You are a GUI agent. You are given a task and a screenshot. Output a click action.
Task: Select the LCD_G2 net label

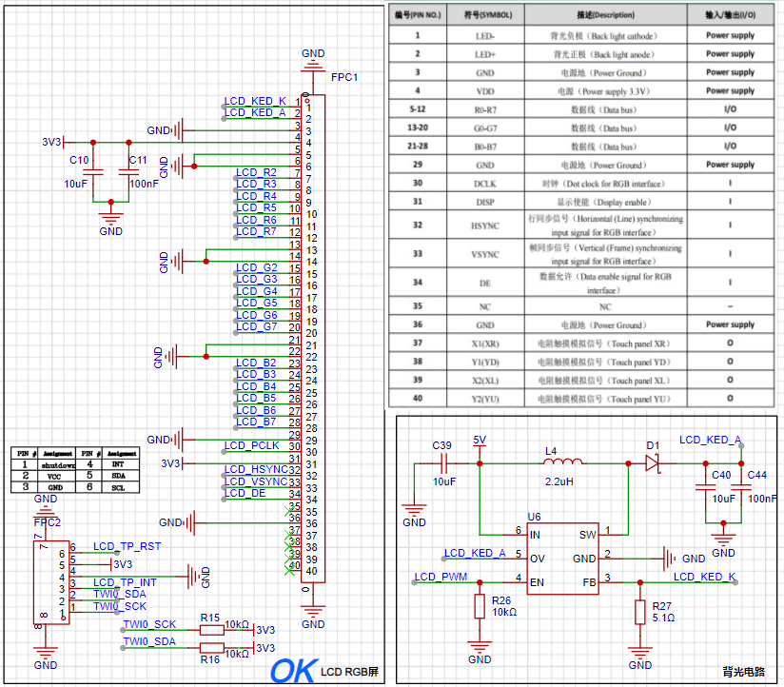point(257,267)
